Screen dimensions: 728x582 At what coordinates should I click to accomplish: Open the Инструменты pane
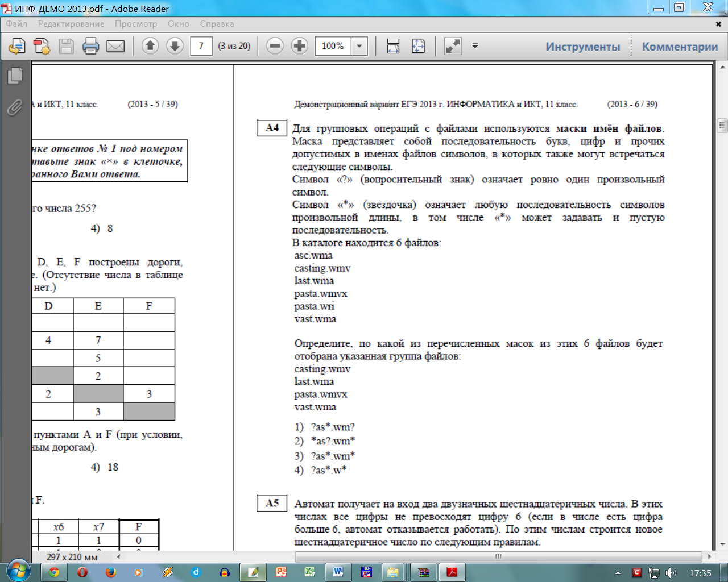click(583, 47)
